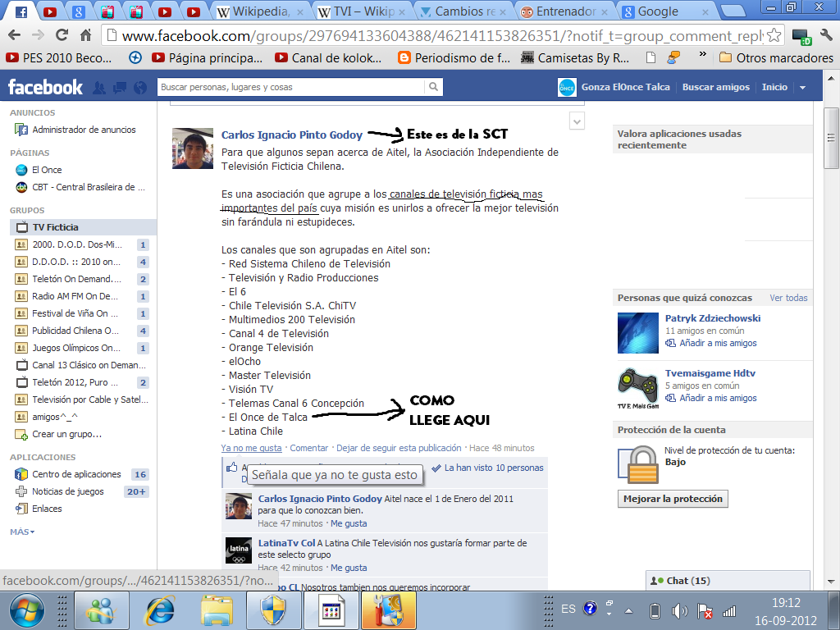Open Publicidad Chilena group
This screenshot has width=840, height=630.
tap(75, 331)
